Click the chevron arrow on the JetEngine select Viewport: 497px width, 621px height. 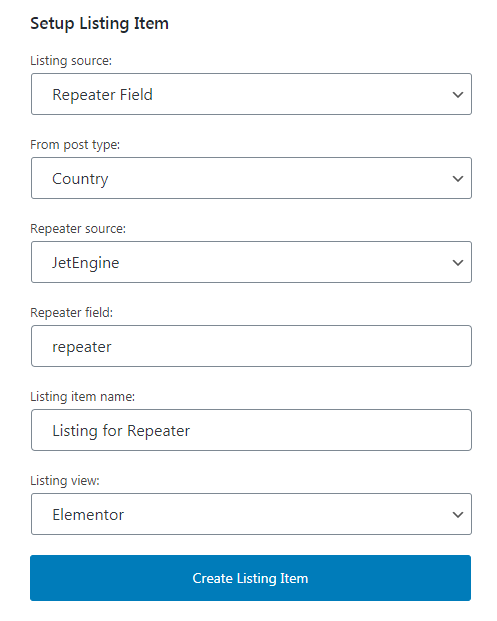click(x=458, y=263)
